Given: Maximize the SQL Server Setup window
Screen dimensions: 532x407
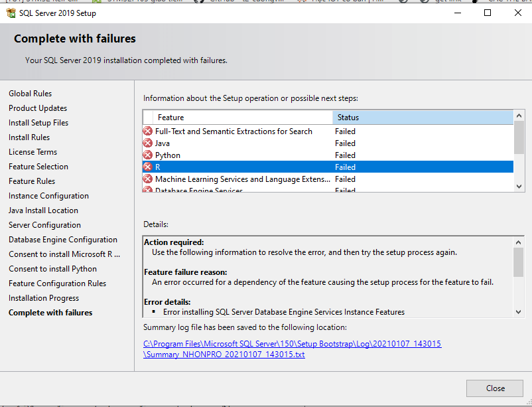Looking at the screenshot, I should pyautogui.click(x=488, y=13).
